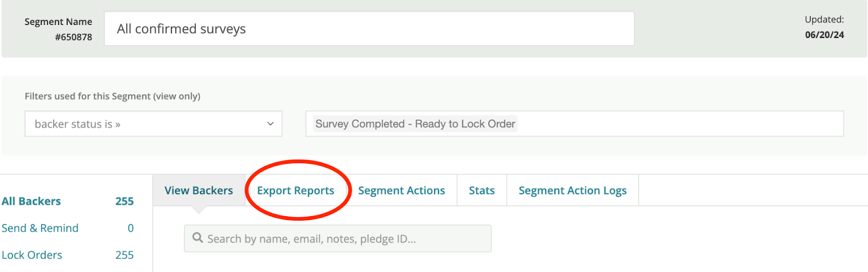Viewport: 868px width, 272px height.
Task: Switch to the Segment Actions tab
Action: 401,191
